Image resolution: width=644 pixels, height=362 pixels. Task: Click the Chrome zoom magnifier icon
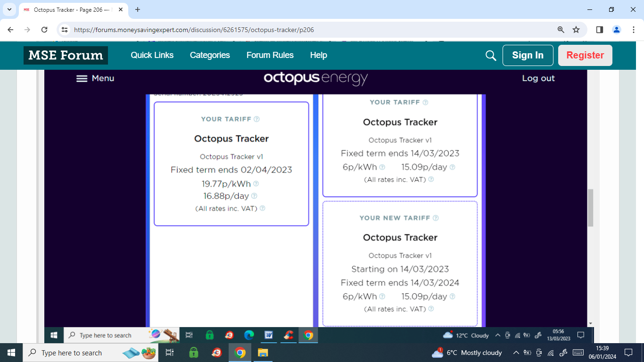point(561,30)
